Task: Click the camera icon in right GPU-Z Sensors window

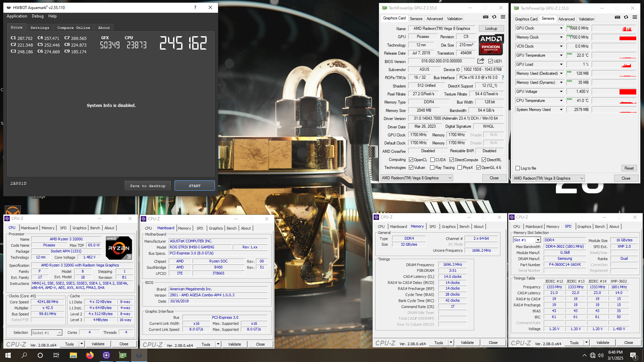Action: [617, 17]
